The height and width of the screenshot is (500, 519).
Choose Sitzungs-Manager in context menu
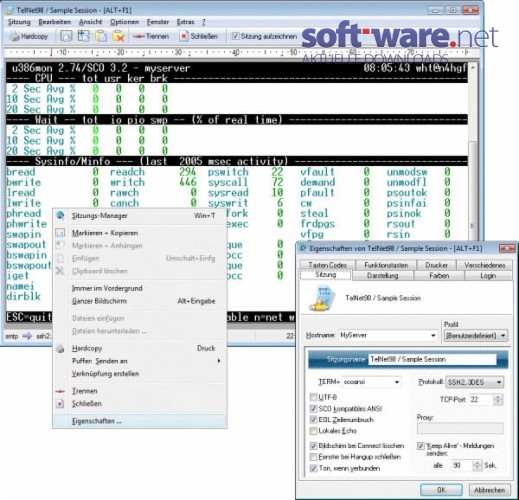[x=140, y=216]
